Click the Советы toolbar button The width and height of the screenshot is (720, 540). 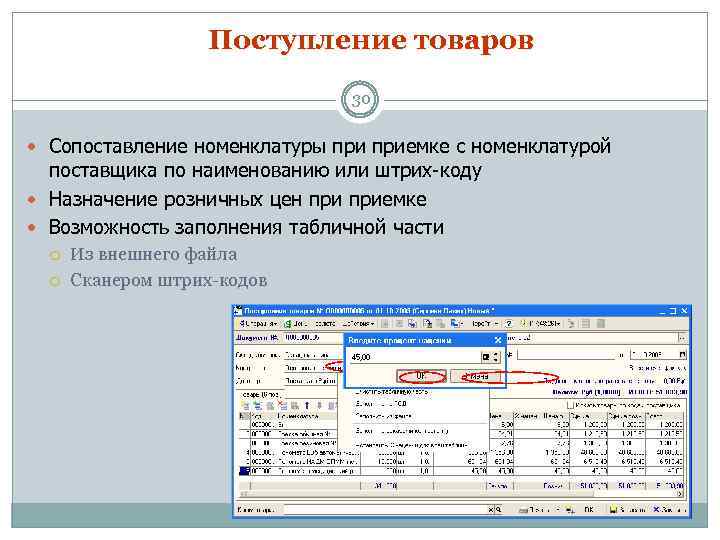540,324
